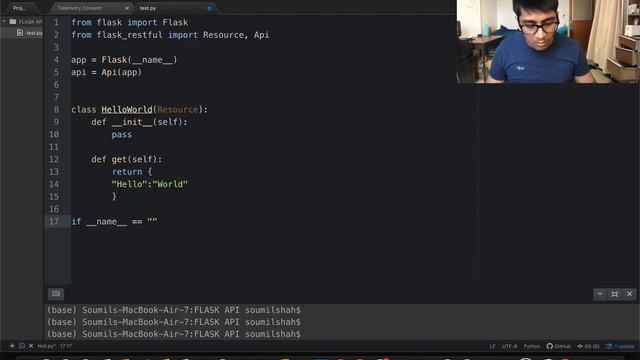The height and width of the screenshot is (360, 640).
Task: Select the FLASK API project folder
Action: [x=30, y=22]
